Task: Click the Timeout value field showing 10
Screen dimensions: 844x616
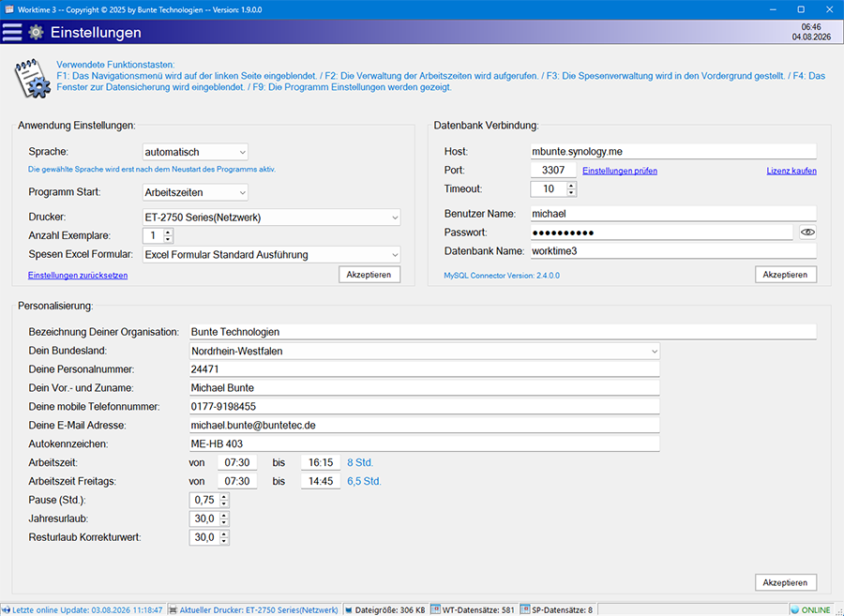Action: click(x=549, y=188)
